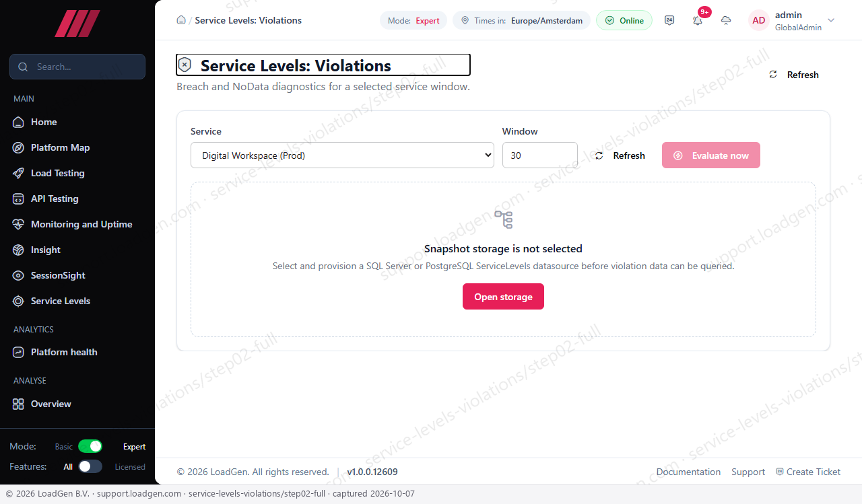Click the cloud icon in header

[x=726, y=20]
